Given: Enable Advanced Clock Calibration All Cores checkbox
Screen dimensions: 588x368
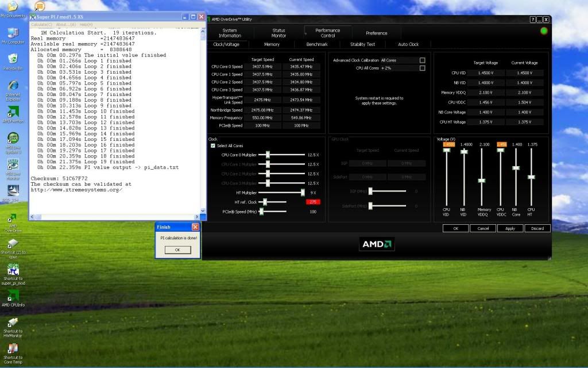Looking at the screenshot, I should [422, 60].
